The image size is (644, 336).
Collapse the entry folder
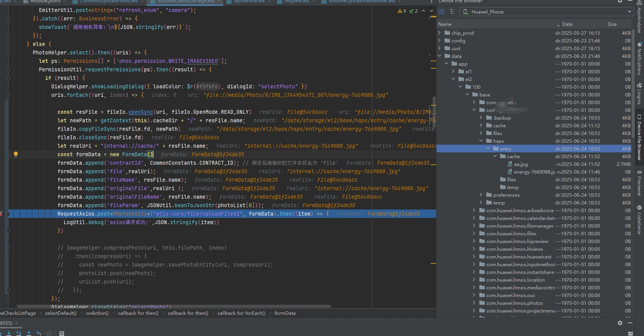coord(488,149)
